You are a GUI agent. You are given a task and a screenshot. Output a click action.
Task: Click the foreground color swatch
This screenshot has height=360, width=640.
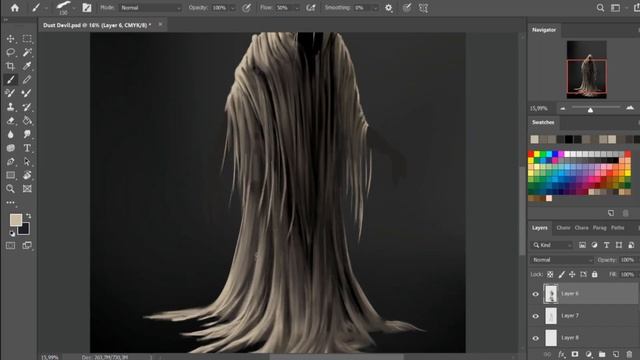coord(15,219)
